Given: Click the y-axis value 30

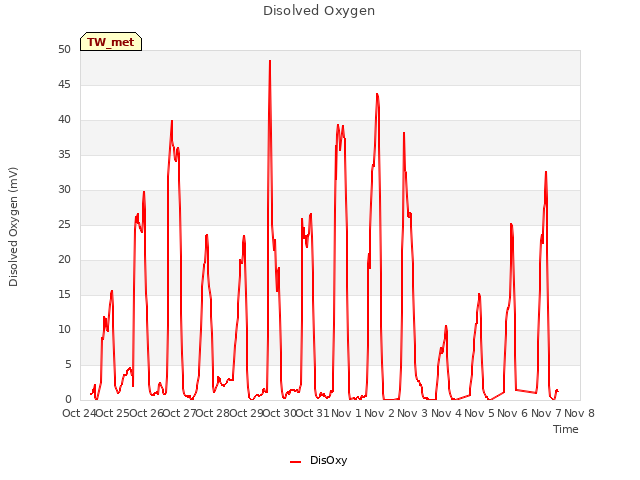Looking at the screenshot, I should coord(64,189).
